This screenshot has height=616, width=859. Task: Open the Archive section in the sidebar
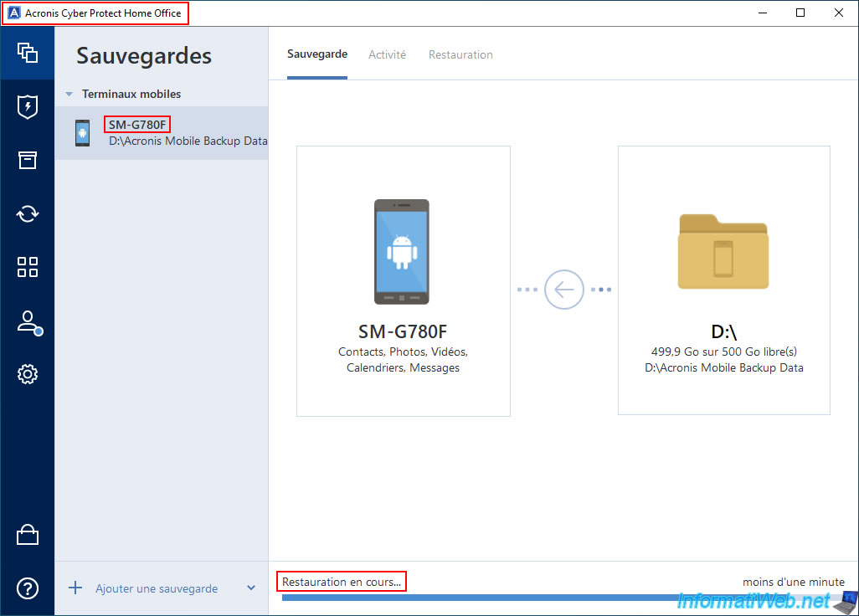(28, 160)
